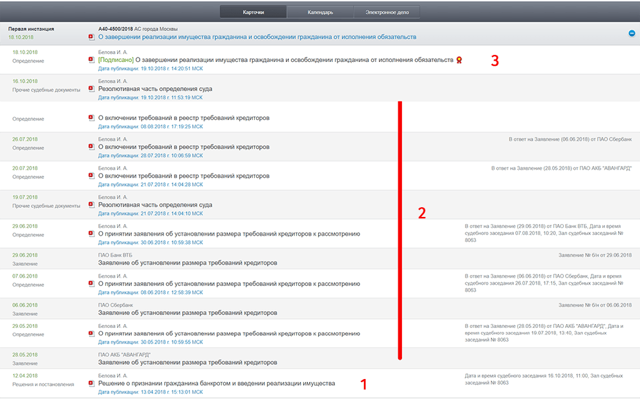Screen dimensions: 640x399
Task: Click publication date 08.08.2018 г. 17:19:25 МСК
Action: pos(150,126)
